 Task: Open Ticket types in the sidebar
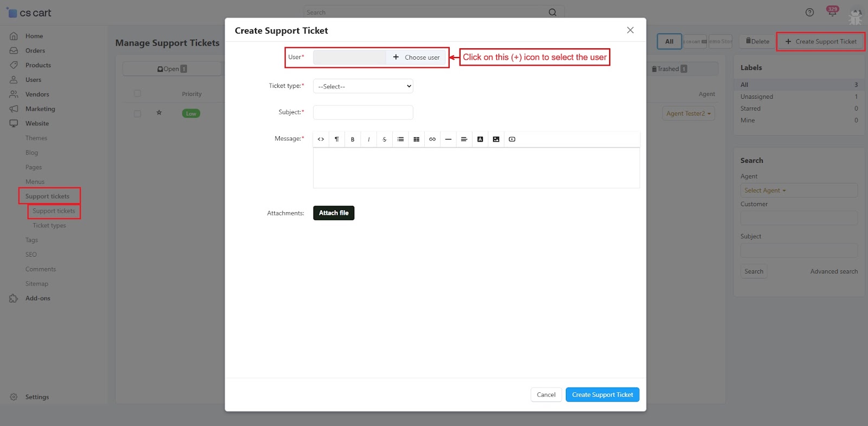tap(49, 226)
